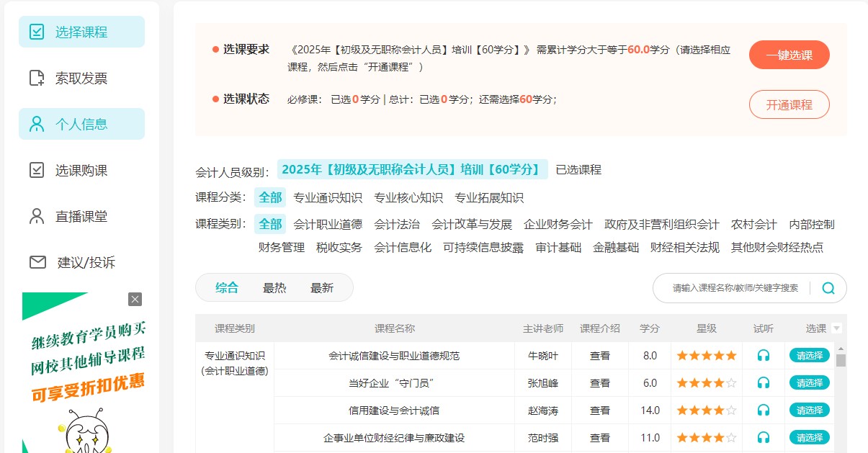Filter course category by 专业核心知识
Viewport: 868px width, 453px height.
(408, 197)
